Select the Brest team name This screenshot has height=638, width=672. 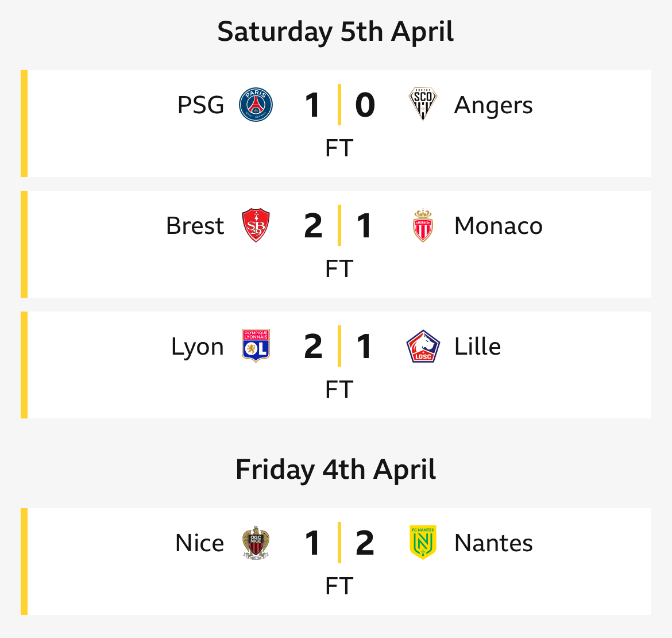click(x=195, y=225)
